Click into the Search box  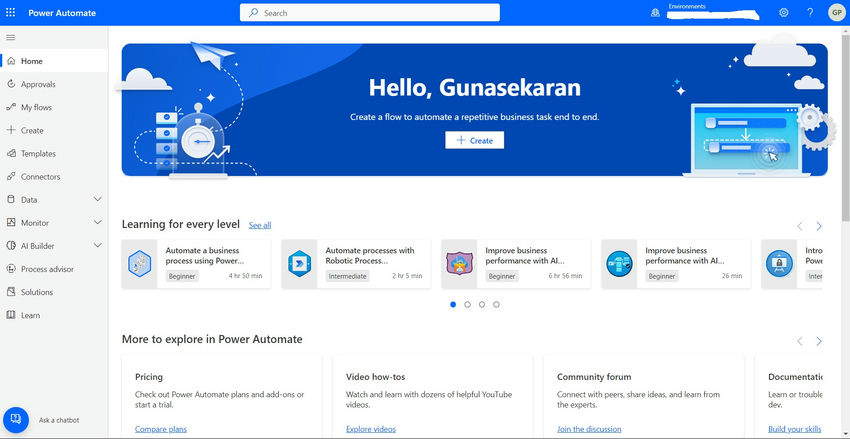tap(370, 12)
